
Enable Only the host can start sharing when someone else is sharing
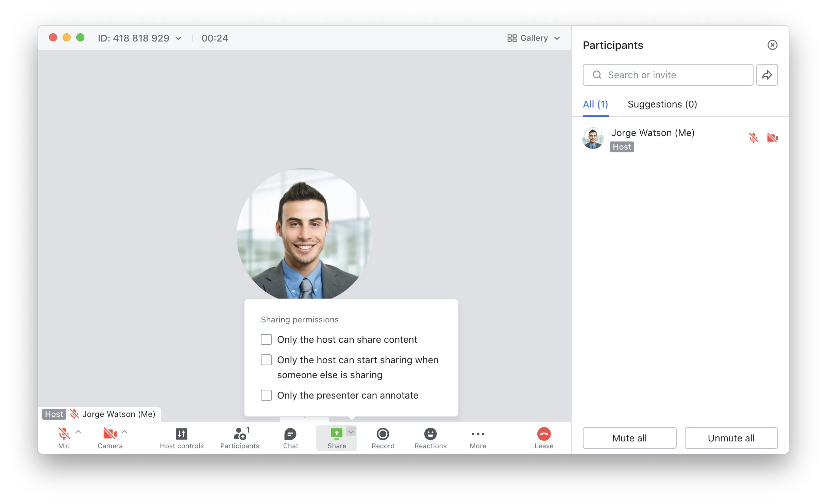coord(266,360)
